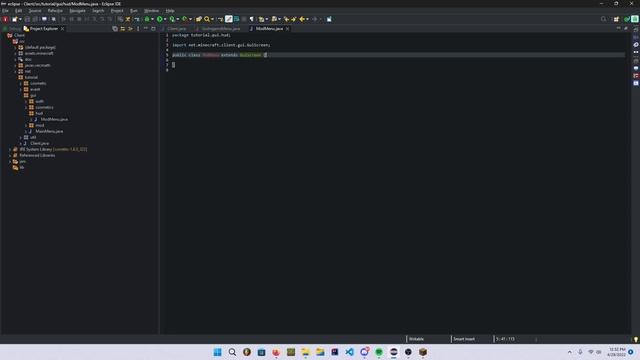Click the New file toolbar icon

click(x=15, y=19)
